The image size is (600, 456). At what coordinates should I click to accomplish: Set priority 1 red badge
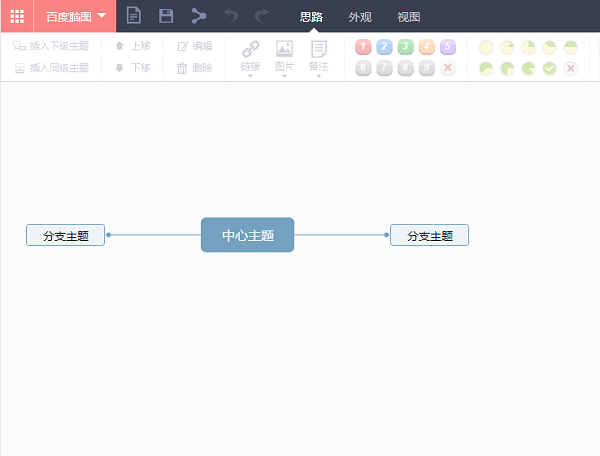tap(363, 47)
